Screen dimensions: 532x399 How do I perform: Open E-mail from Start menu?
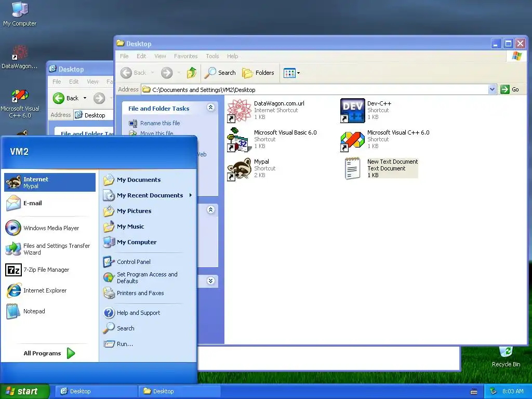[50, 203]
